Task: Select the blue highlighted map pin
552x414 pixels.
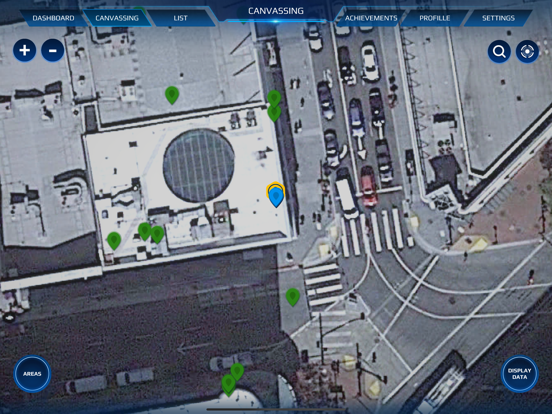Action: pos(276,196)
